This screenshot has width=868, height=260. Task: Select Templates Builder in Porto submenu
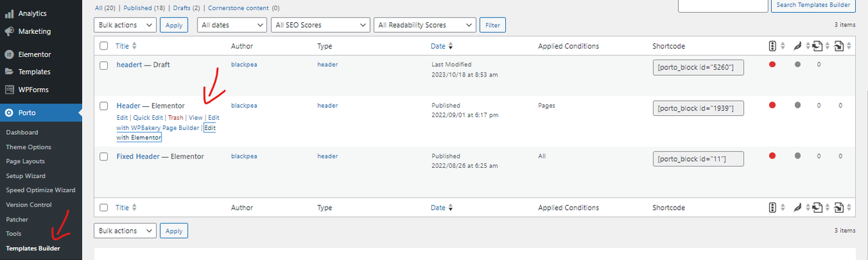coord(33,248)
